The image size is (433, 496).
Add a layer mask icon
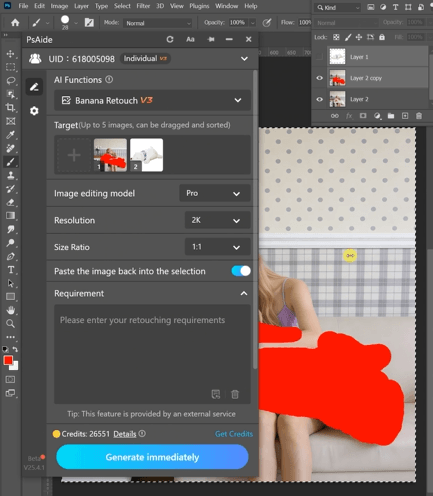pos(363,116)
